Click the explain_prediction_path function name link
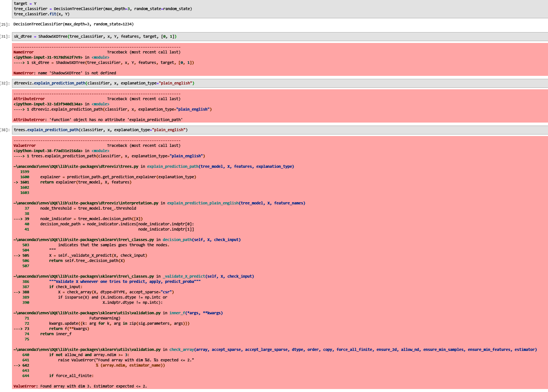 [172, 166]
